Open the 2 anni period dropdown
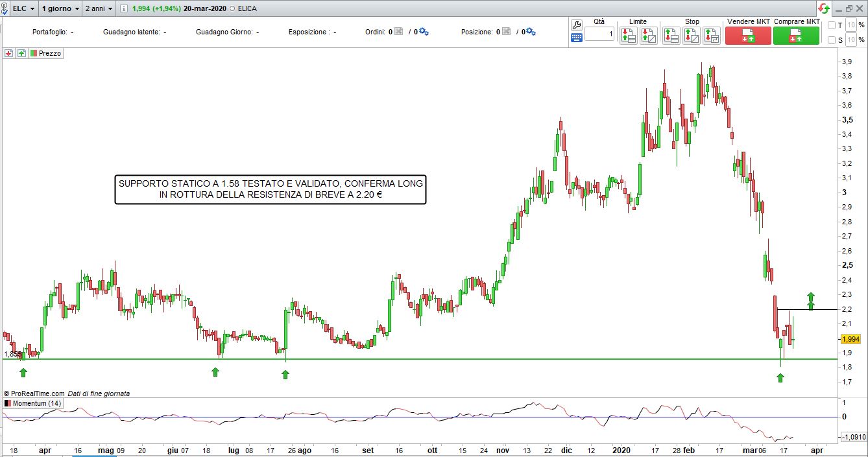 [99, 8]
